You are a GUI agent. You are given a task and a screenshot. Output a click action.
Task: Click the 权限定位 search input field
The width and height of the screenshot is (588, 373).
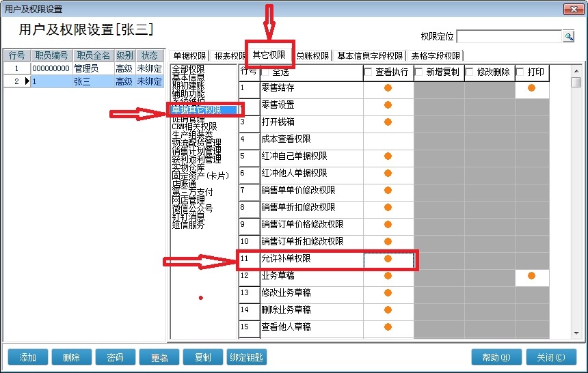[x=509, y=36]
